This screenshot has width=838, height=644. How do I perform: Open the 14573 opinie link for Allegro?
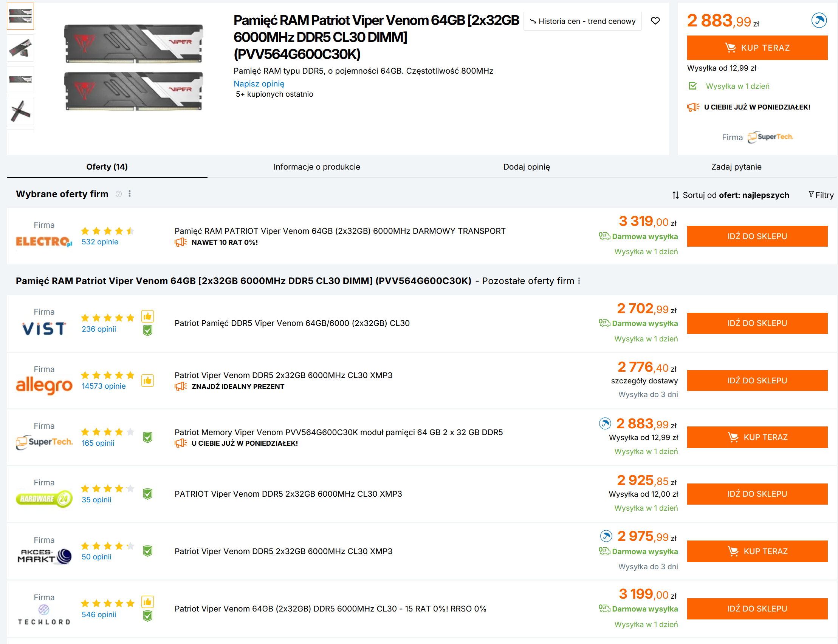103,386
